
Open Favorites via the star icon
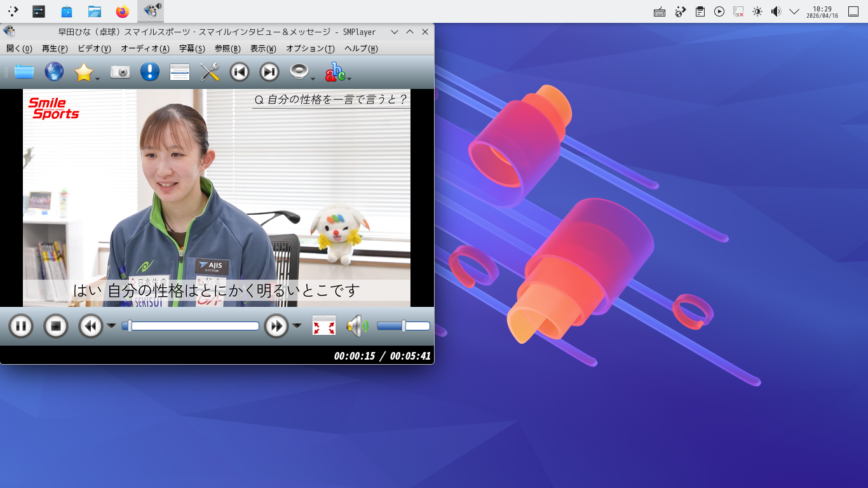[x=83, y=72]
